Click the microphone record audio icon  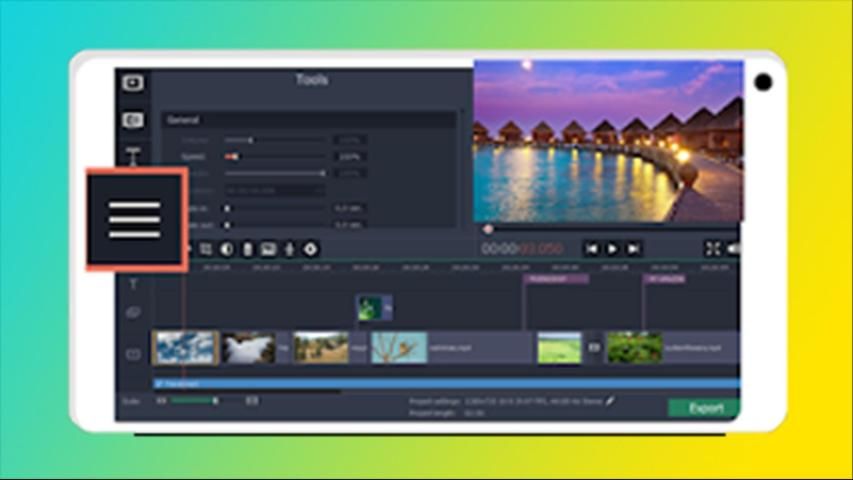(x=289, y=249)
